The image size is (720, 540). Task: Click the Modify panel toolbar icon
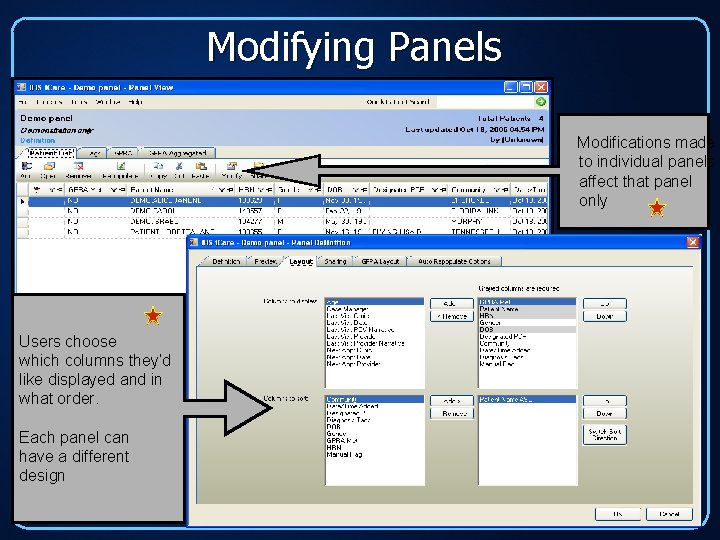(x=232, y=169)
